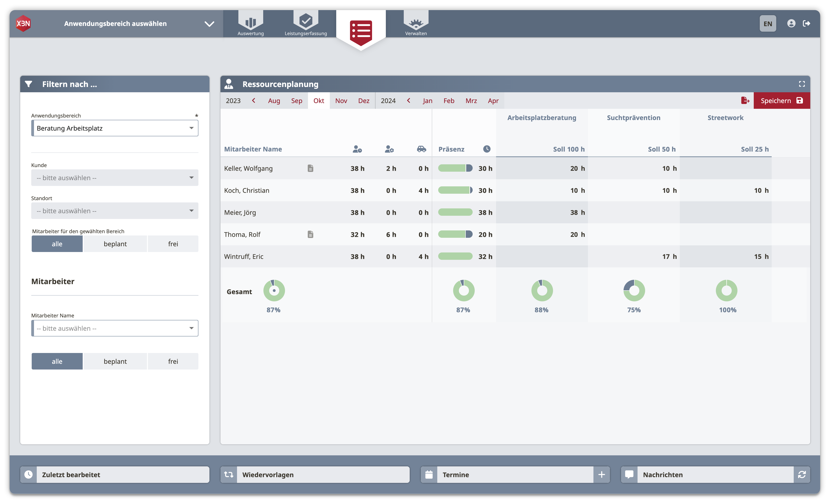Open the note icon for Thoma, Rolf

click(x=310, y=234)
